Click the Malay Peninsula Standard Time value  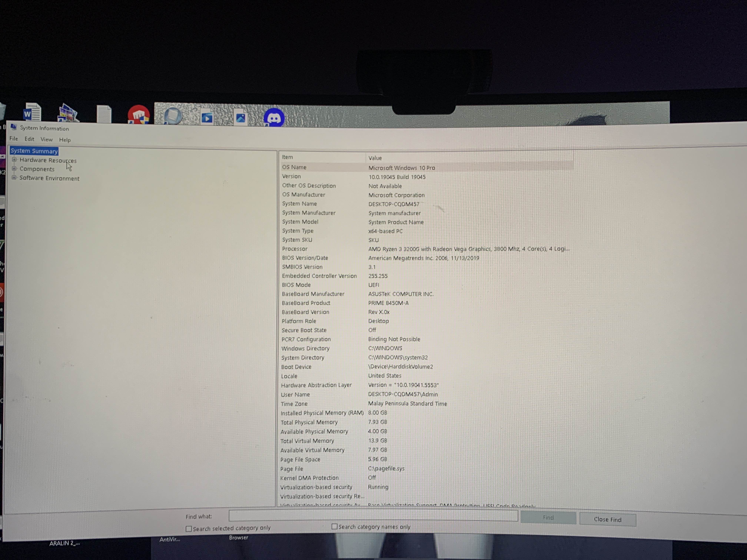point(407,404)
